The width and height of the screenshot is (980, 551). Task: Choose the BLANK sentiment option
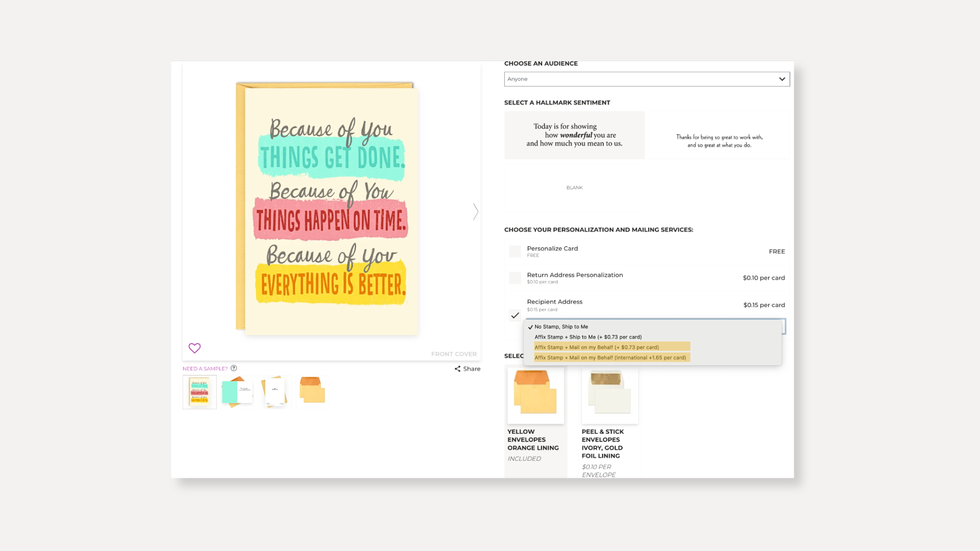574,188
